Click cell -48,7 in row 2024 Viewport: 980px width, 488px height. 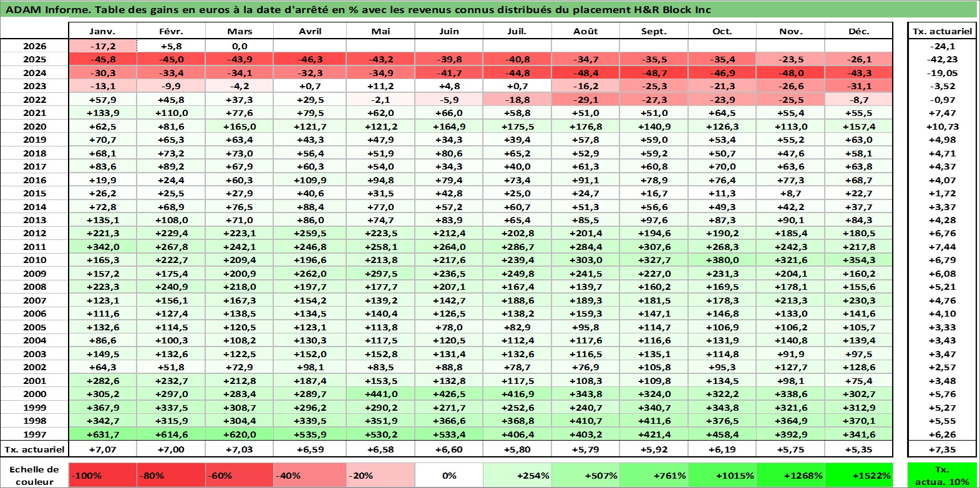[654, 73]
